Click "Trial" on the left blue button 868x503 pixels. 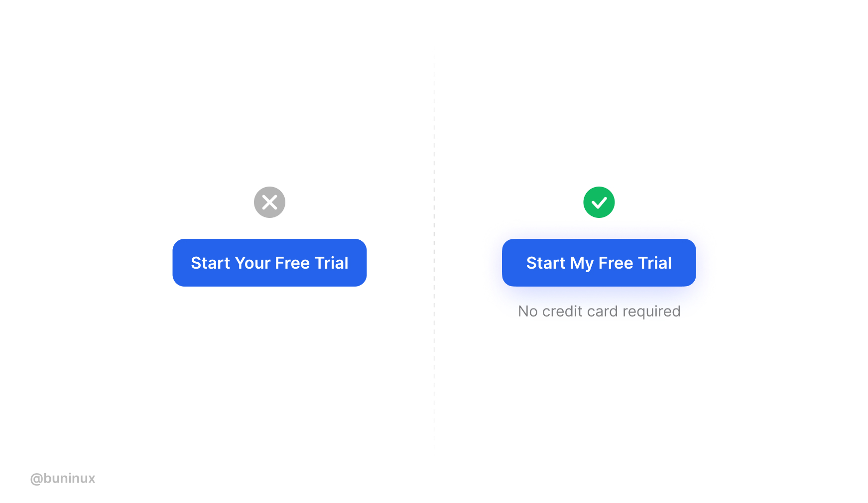coord(331,263)
